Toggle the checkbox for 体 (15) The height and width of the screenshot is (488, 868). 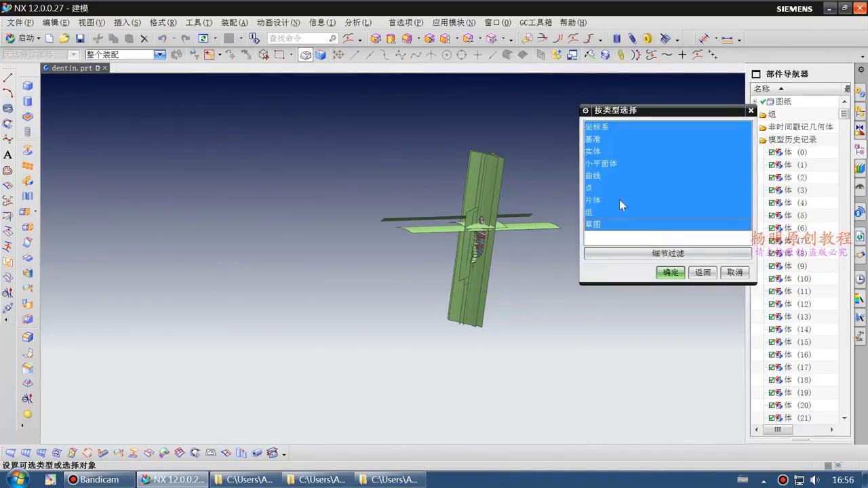(x=772, y=342)
